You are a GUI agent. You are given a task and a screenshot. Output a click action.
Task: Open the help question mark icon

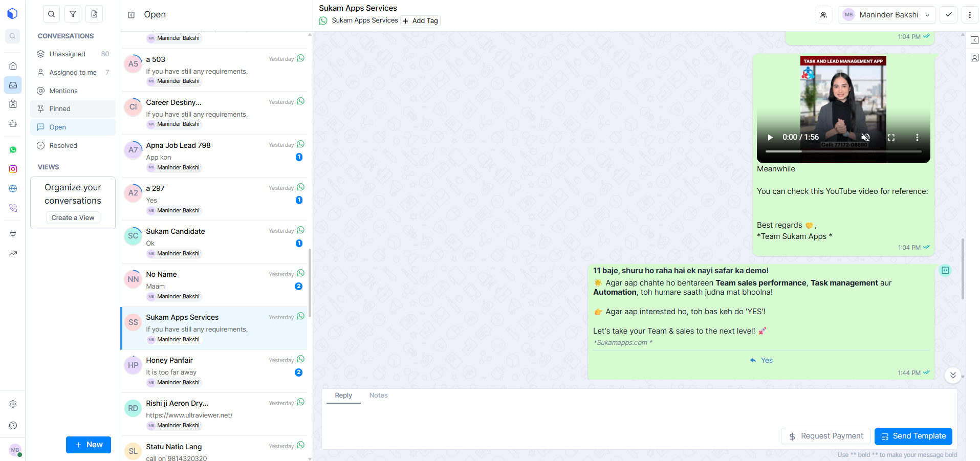point(13,426)
